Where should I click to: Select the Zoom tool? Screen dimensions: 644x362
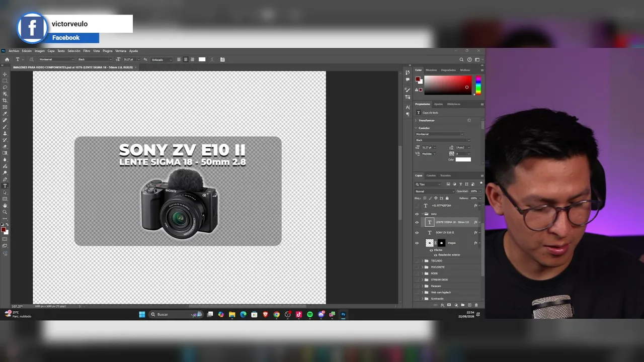(5, 212)
